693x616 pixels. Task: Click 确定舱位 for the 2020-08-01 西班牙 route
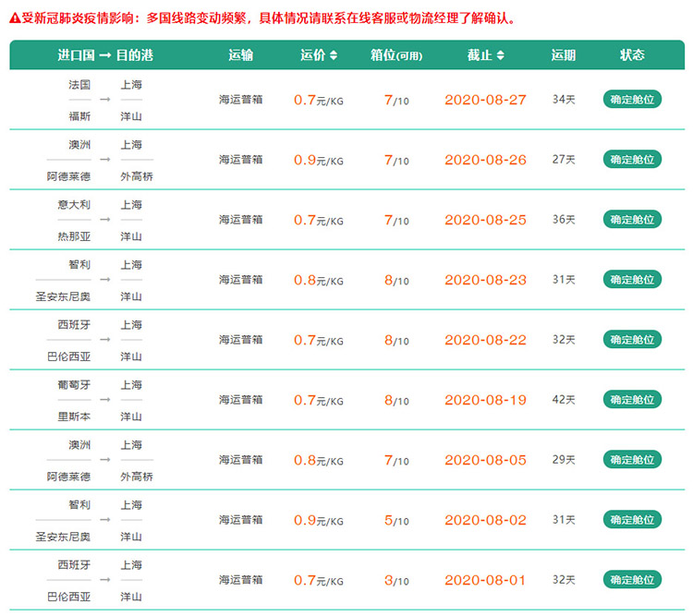[632, 580]
